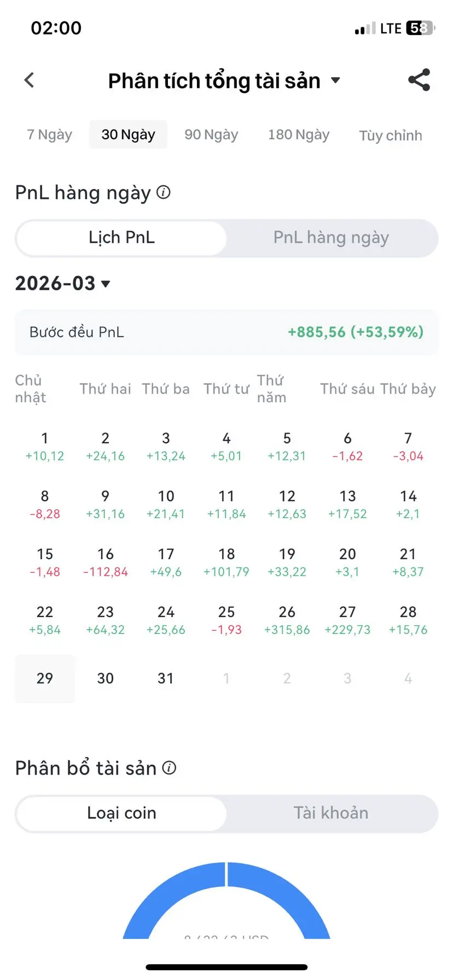Tap the share icon
Image resolution: width=453 pixels, height=980 pixels.
tap(419, 80)
